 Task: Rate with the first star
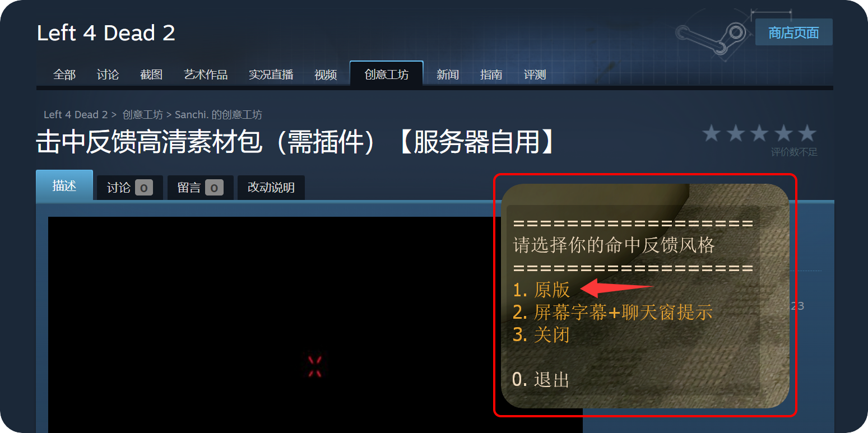[x=711, y=133]
